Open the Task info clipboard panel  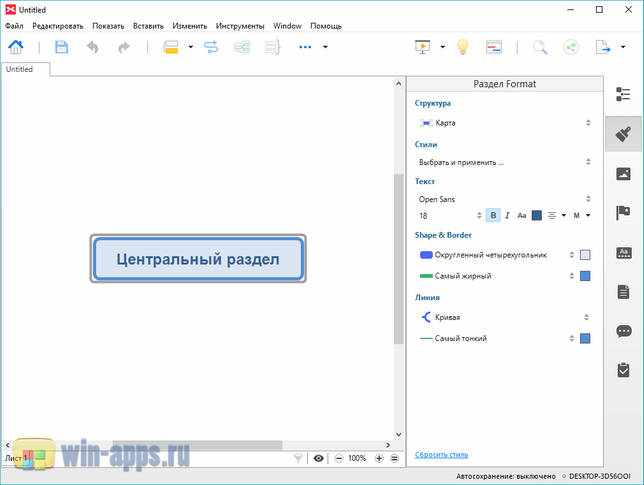click(623, 370)
